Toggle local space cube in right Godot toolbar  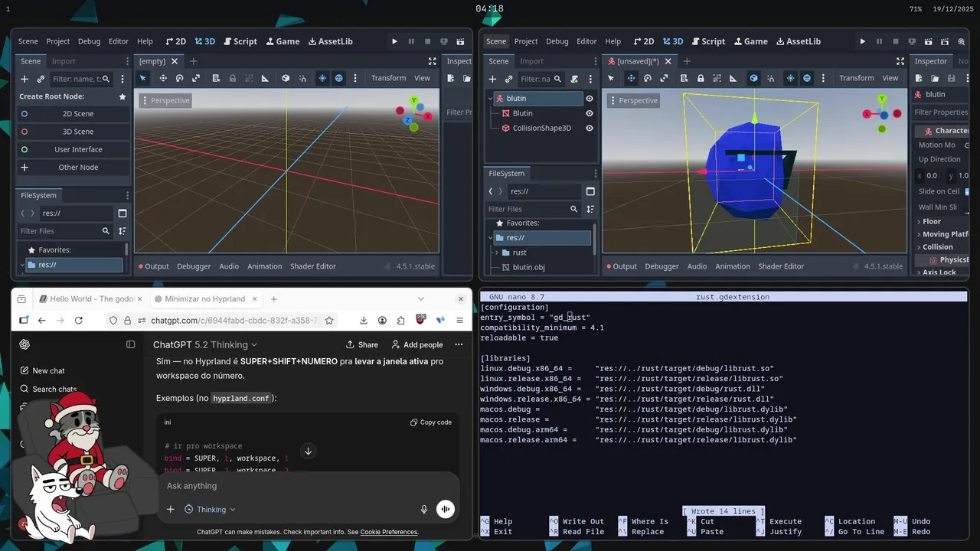pos(753,78)
